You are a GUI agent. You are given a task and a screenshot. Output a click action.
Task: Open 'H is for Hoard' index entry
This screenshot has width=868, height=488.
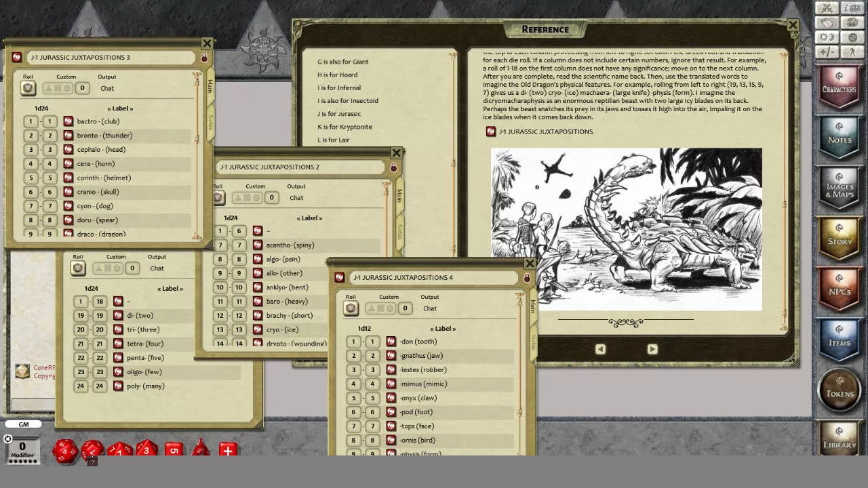337,75
